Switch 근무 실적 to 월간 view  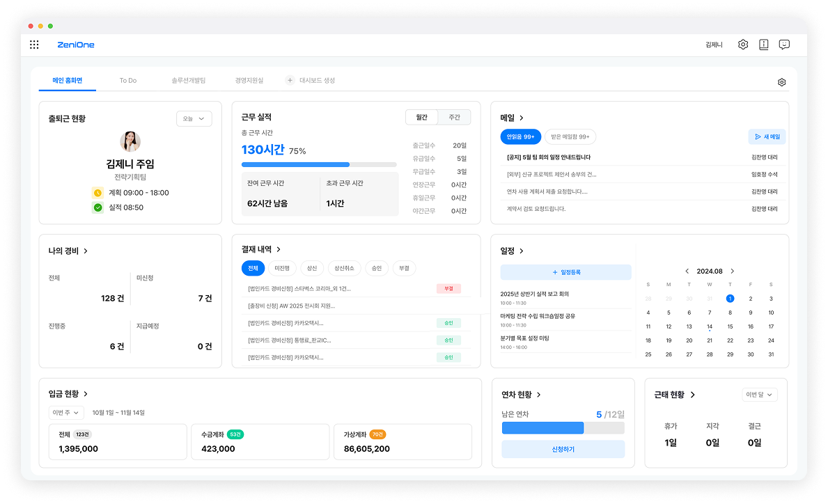[x=422, y=118]
